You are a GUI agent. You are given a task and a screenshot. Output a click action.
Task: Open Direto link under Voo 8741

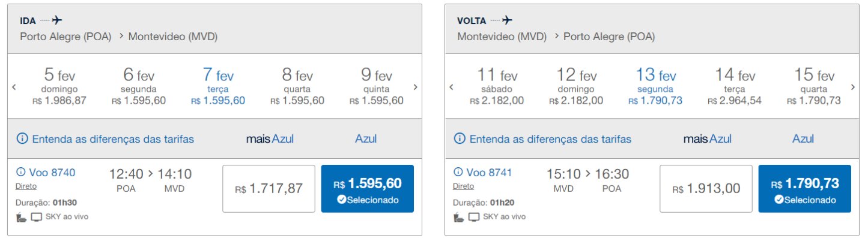[463, 186]
